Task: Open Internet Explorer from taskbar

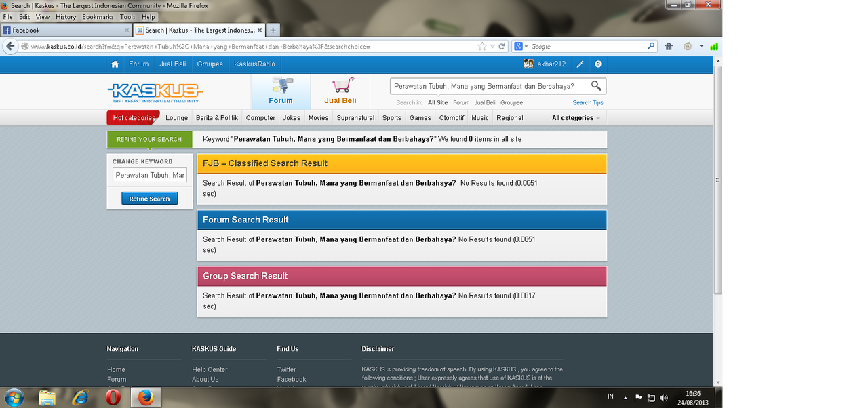Action: pos(80,397)
